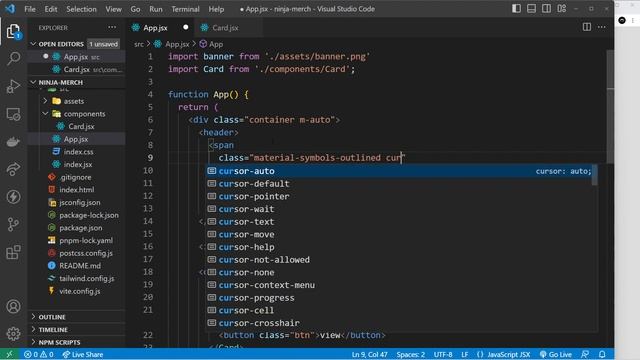Click Spaces: 2 indentation setting
This screenshot has height=360, width=640.
click(411, 354)
